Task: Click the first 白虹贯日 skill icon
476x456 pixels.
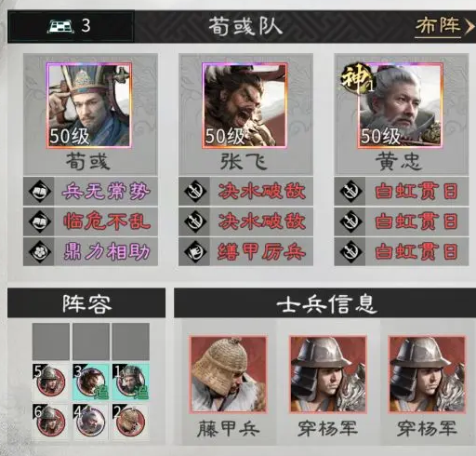Action: [350, 191]
